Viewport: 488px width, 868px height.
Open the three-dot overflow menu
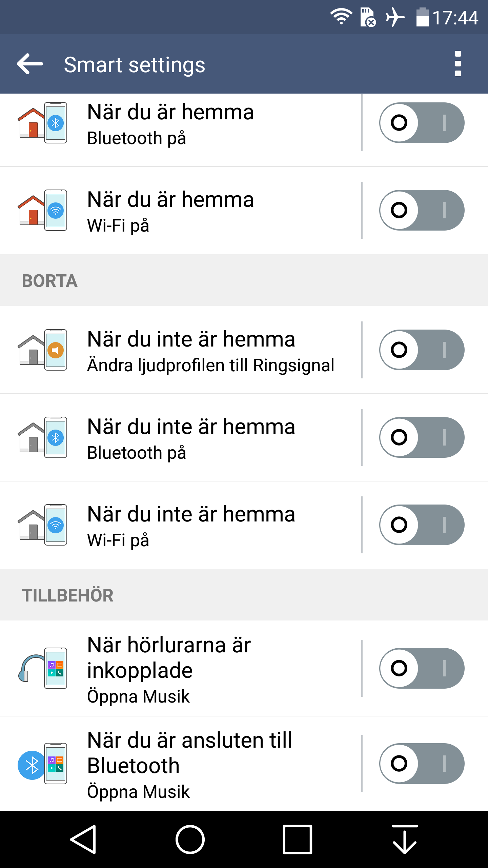click(x=458, y=64)
